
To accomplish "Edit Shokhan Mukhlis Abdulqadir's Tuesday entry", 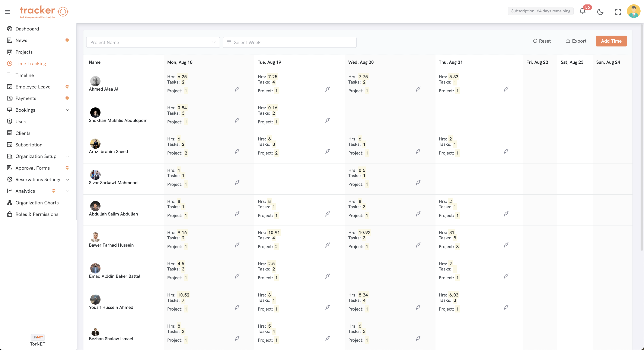I will coord(327,120).
